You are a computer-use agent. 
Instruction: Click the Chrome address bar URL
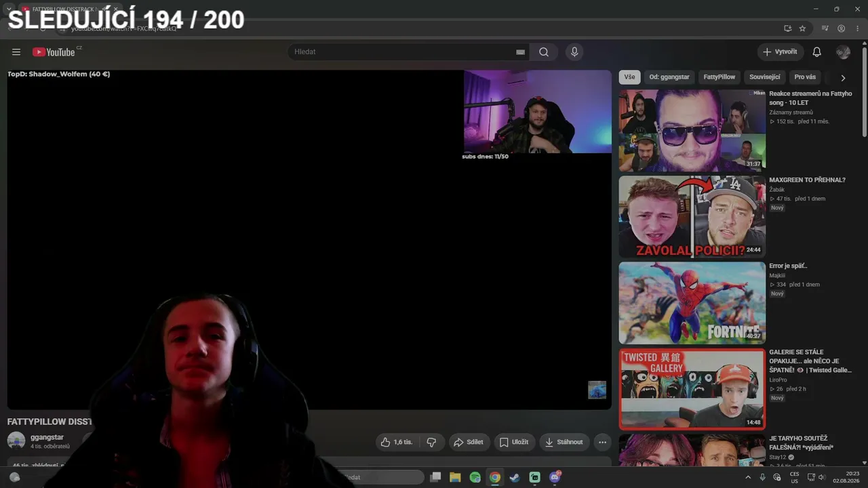(x=123, y=28)
